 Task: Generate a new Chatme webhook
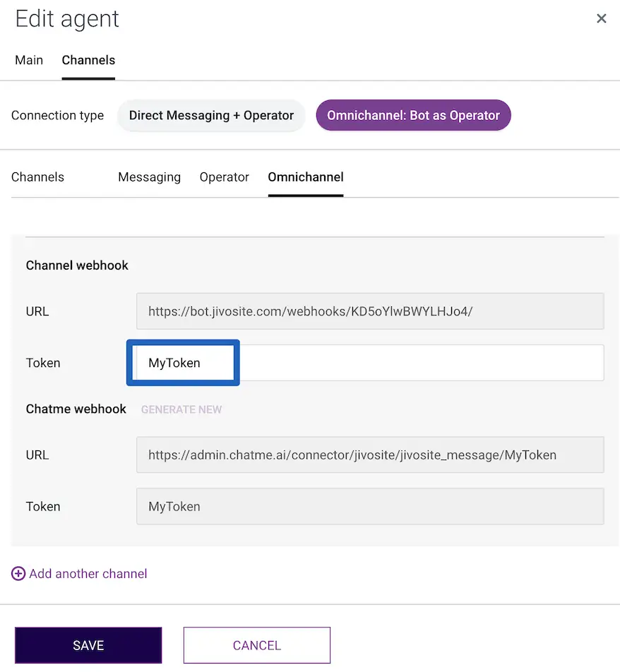(x=181, y=409)
